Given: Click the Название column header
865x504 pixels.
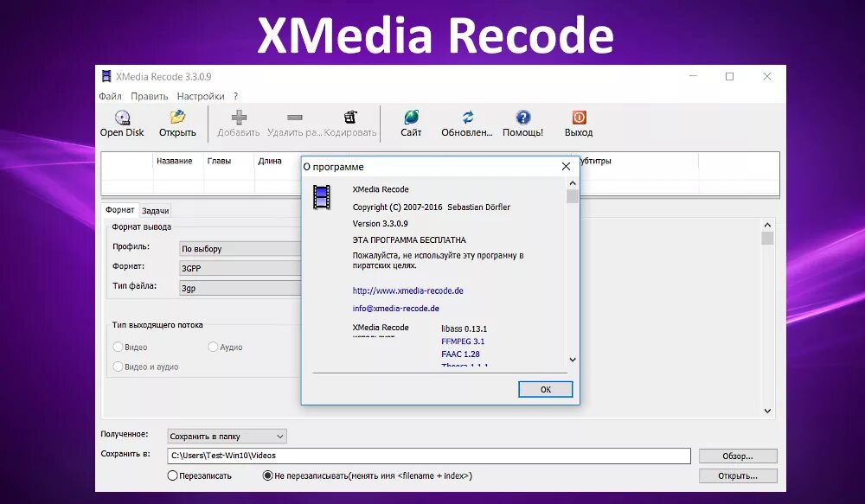Looking at the screenshot, I should (175, 161).
